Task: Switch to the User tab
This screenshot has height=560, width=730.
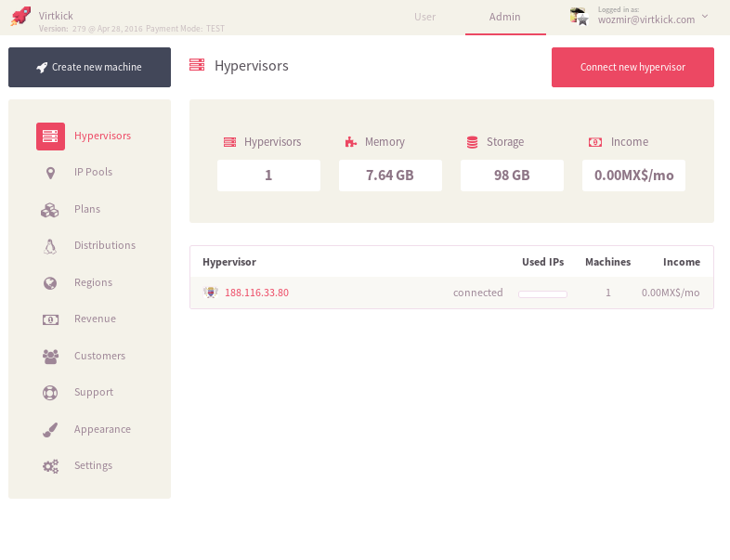Action: [x=424, y=17]
